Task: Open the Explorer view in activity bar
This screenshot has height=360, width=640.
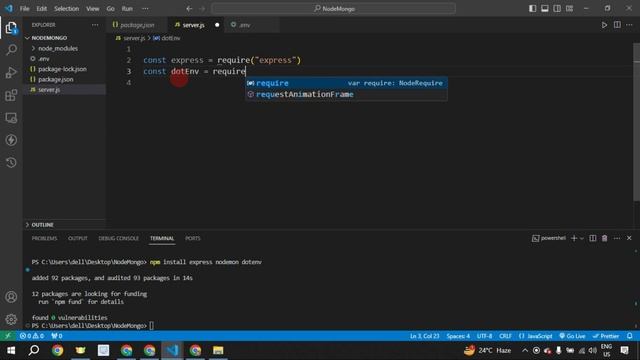Action: click(11, 28)
